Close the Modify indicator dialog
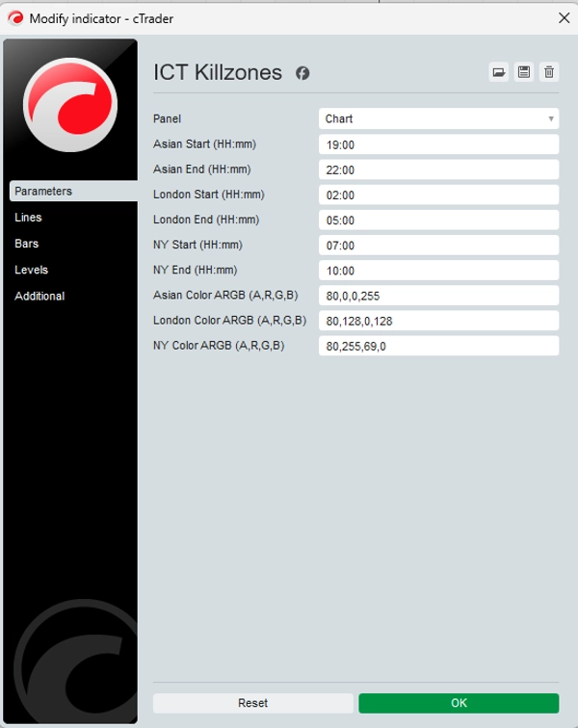Image resolution: width=578 pixels, height=728 pixels. click(x=564, y=17)
